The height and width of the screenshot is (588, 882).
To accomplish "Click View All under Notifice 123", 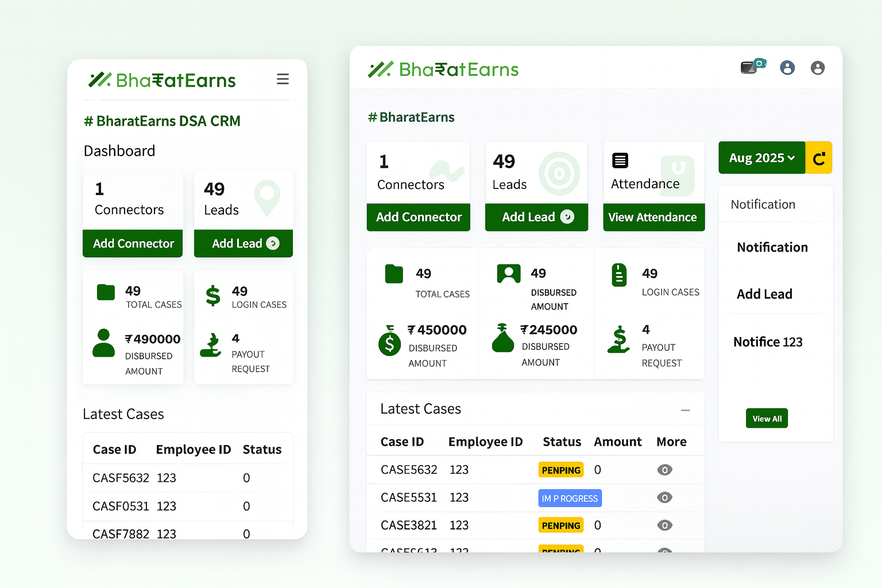I will [x=767, y=418].
